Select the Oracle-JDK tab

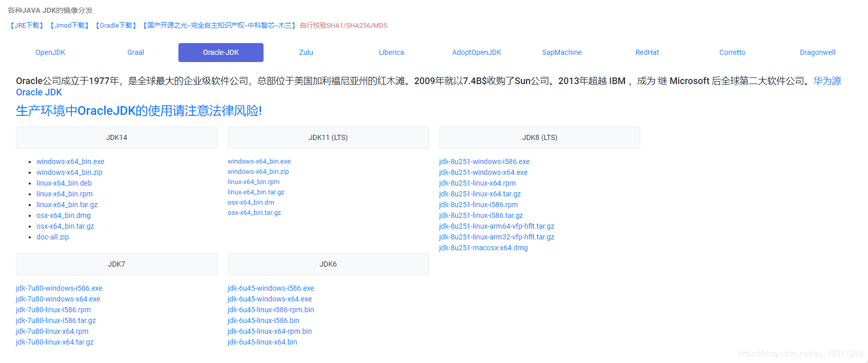coord(221,52)
